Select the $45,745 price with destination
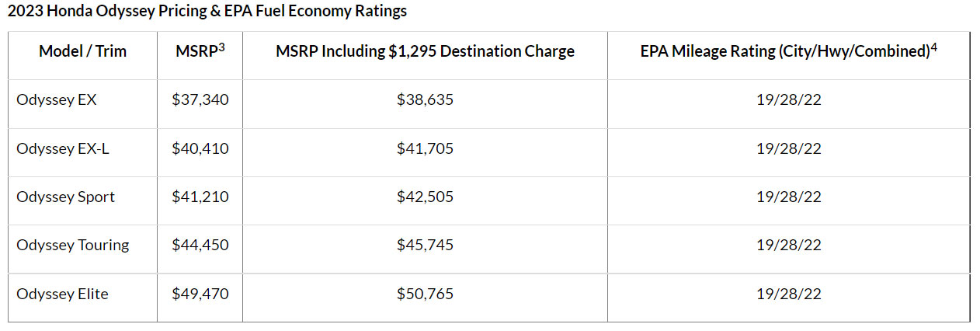980x331 pixels. point(425,246)
